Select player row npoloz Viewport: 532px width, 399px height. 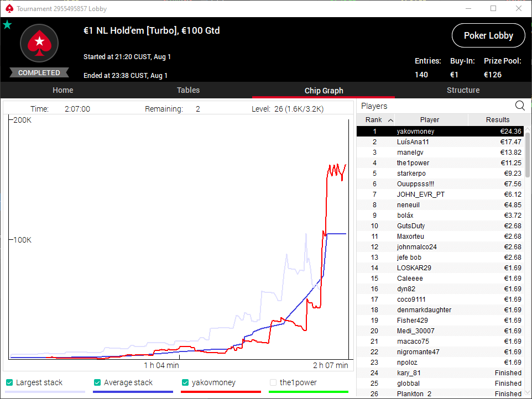(x=440, y=363)
